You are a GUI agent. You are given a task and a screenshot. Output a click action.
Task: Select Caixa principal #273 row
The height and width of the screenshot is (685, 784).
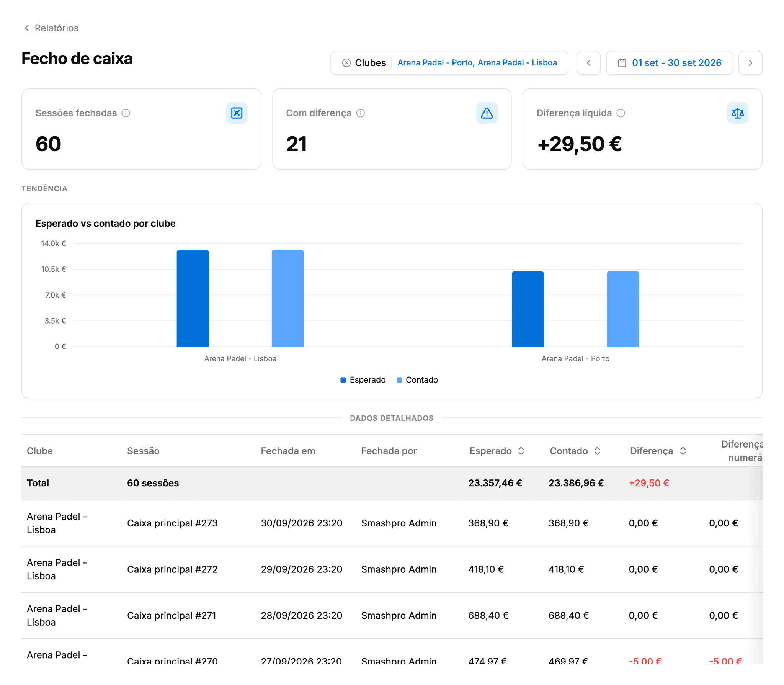392,523
